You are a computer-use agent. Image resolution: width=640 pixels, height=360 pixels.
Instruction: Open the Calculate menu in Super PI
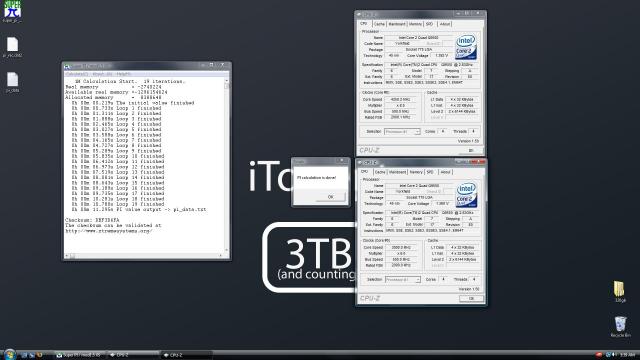point(77,74)
